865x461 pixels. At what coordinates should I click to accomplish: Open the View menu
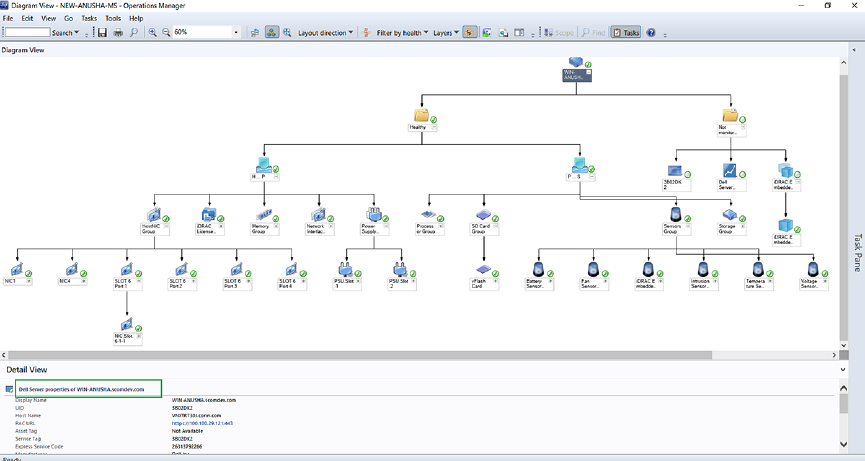pos(49,18)
